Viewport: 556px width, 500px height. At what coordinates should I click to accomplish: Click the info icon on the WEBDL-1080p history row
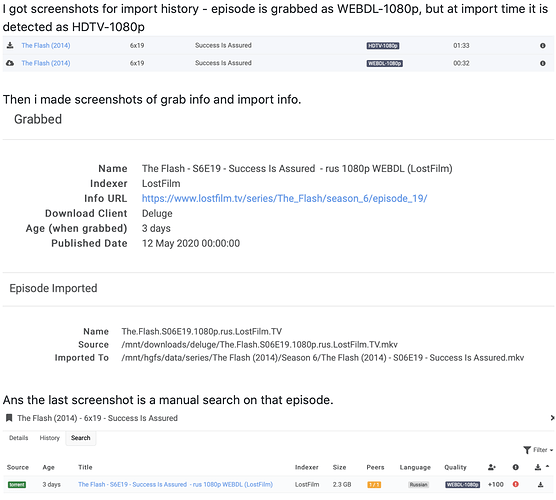click(x=543, y=63)
